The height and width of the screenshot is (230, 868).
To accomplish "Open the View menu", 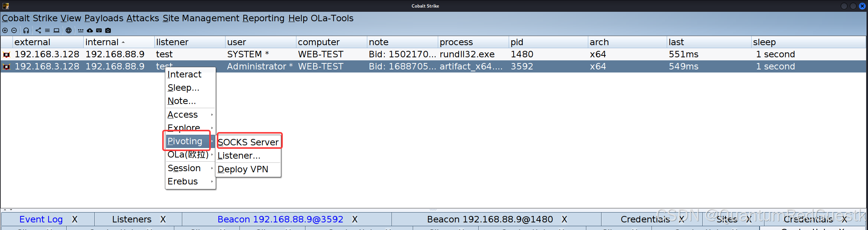I will [x=71, y=18].
